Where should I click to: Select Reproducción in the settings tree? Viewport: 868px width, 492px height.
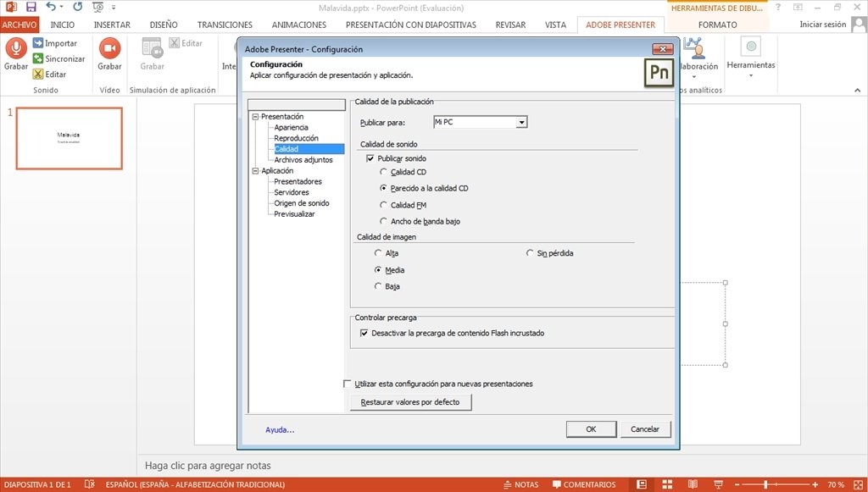point(296,138)
